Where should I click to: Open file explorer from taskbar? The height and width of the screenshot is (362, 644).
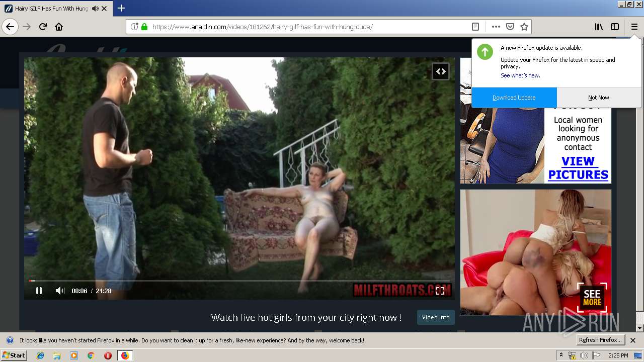click(57, 355)
